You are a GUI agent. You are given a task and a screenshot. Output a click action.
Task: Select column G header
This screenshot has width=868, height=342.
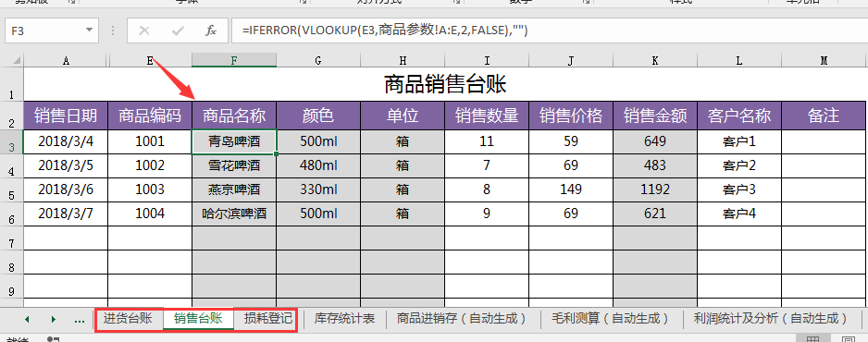point(318,60)
